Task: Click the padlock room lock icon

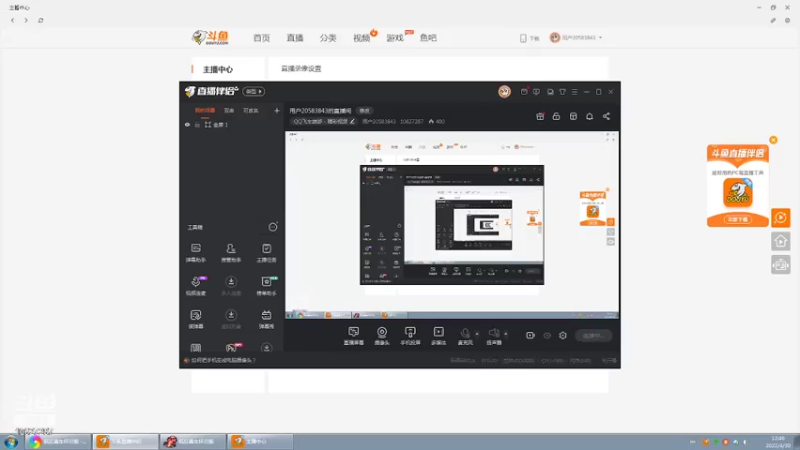Action: pyautogui.click(x=556, y=116)
